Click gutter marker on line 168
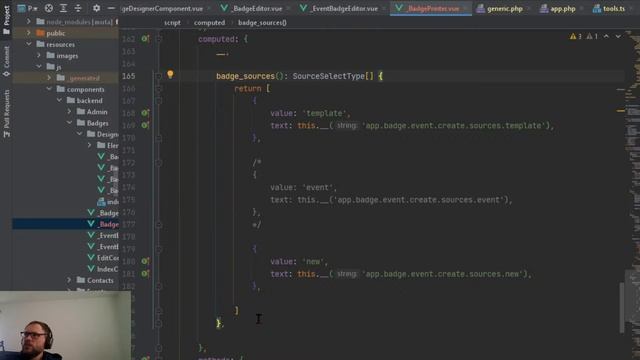 click(x=145, y=113)
